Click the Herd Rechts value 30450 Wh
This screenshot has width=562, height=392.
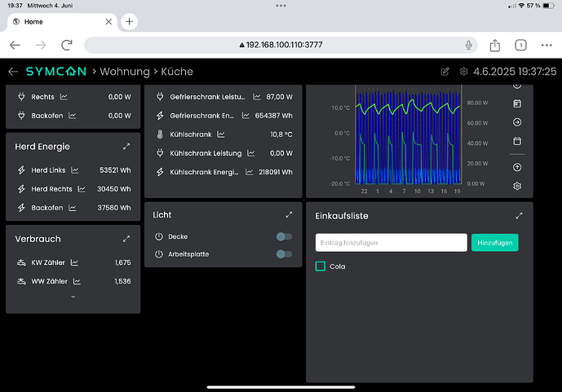113,189
